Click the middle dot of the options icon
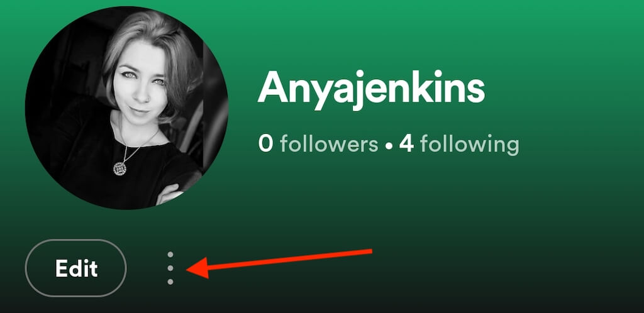Image resolution: width=644 pixels, height=313 pixels. 170,268
